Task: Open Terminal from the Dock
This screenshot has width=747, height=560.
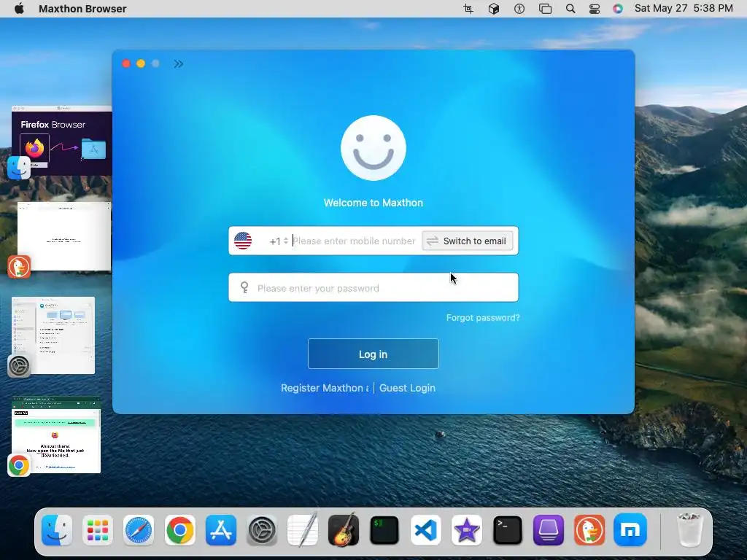Action: (x=508, y=530)
